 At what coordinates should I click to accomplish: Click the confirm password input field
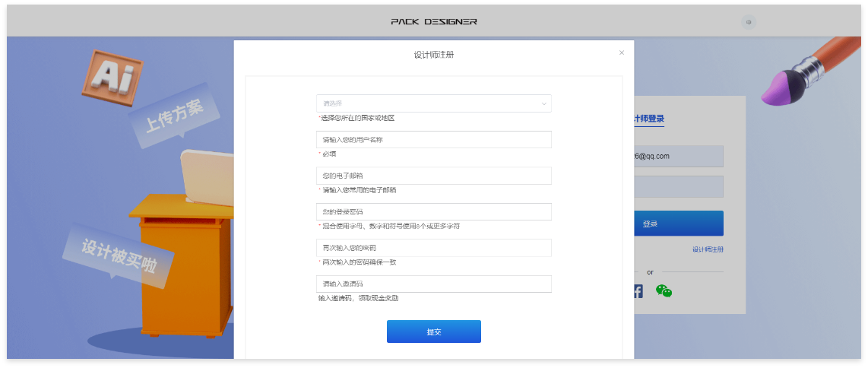433,248
